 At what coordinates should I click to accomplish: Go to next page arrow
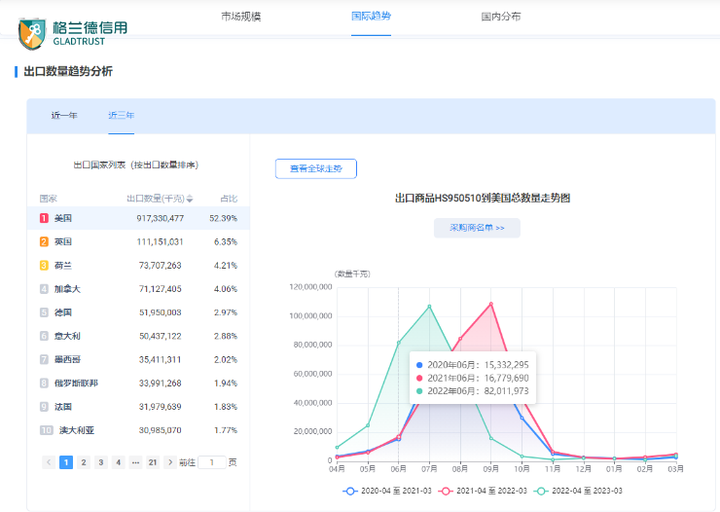170,462
